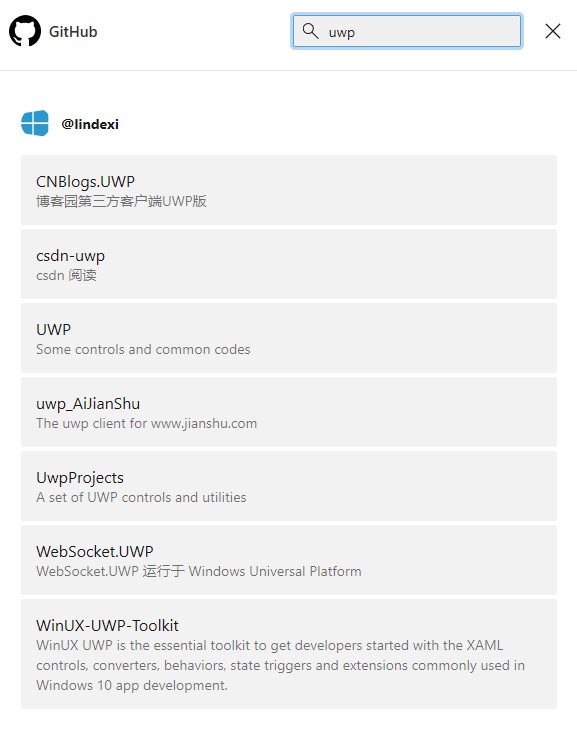
Task: Click the 'A set of UWP controls' description
Action: (141, 497)
